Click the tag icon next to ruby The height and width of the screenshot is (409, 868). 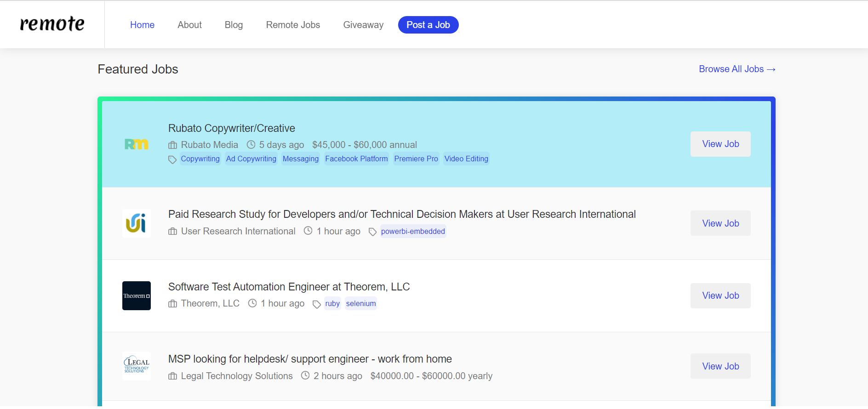317,304
